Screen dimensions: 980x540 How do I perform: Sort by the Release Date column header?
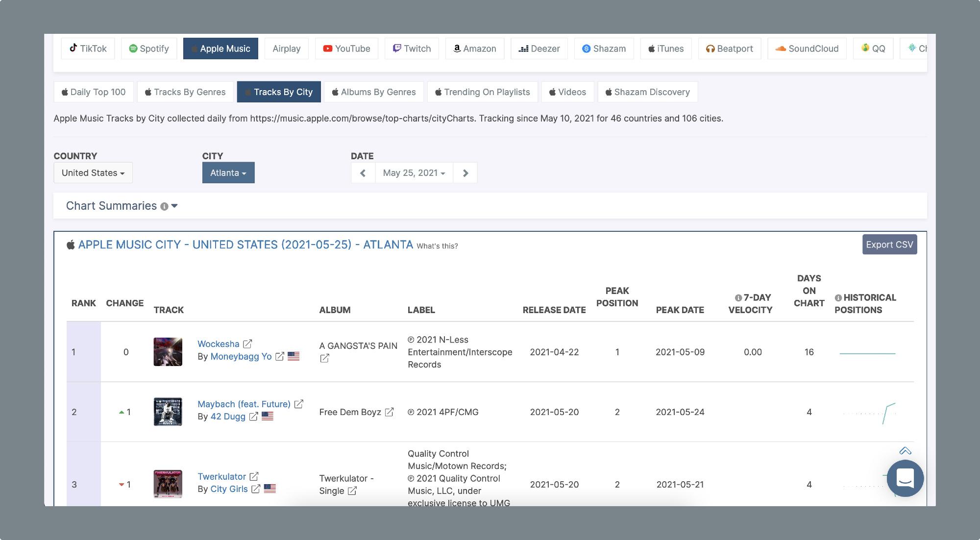pyautogui.click(x=554, y=310)
